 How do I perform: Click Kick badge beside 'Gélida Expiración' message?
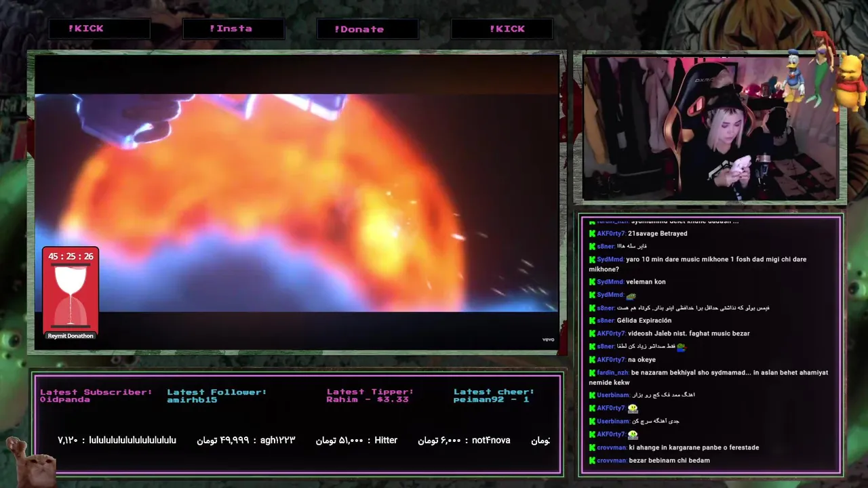592,320
